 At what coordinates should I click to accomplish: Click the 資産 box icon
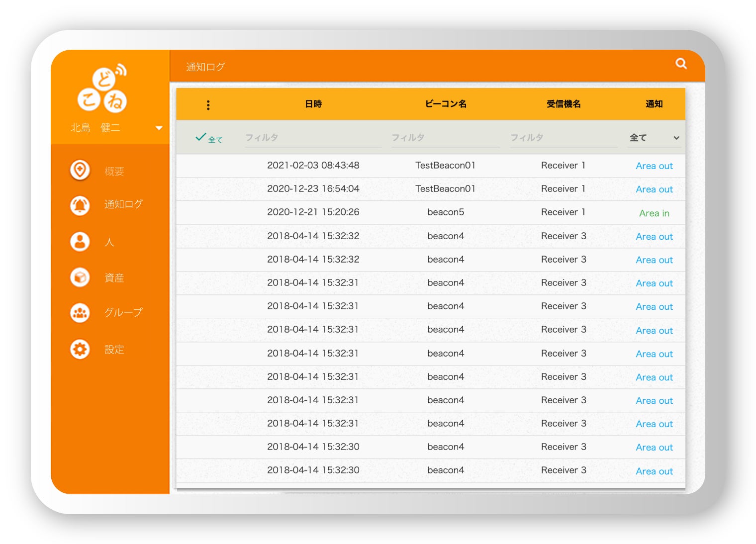(80, 277)
